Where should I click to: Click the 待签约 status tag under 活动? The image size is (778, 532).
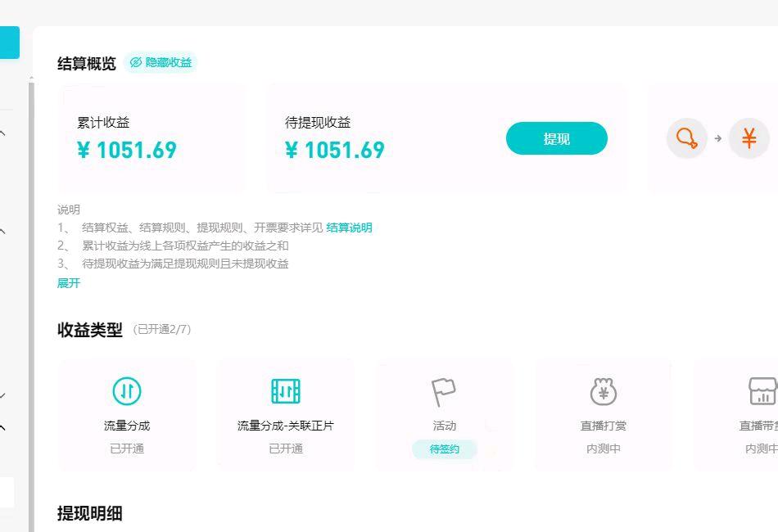[443, 449]
